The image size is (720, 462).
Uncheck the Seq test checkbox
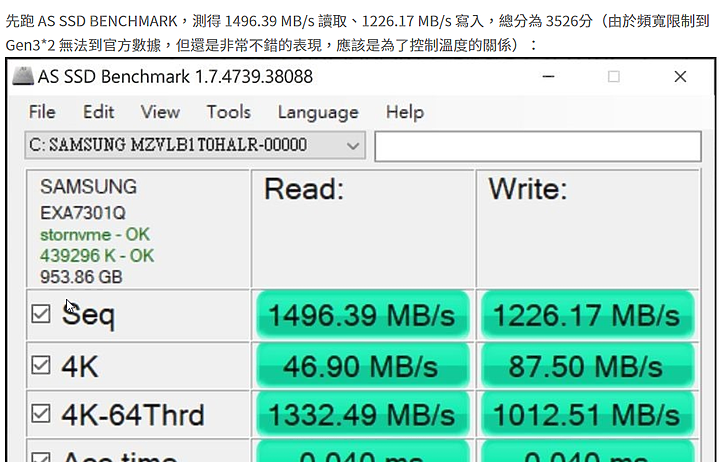(x=41, y=314)
